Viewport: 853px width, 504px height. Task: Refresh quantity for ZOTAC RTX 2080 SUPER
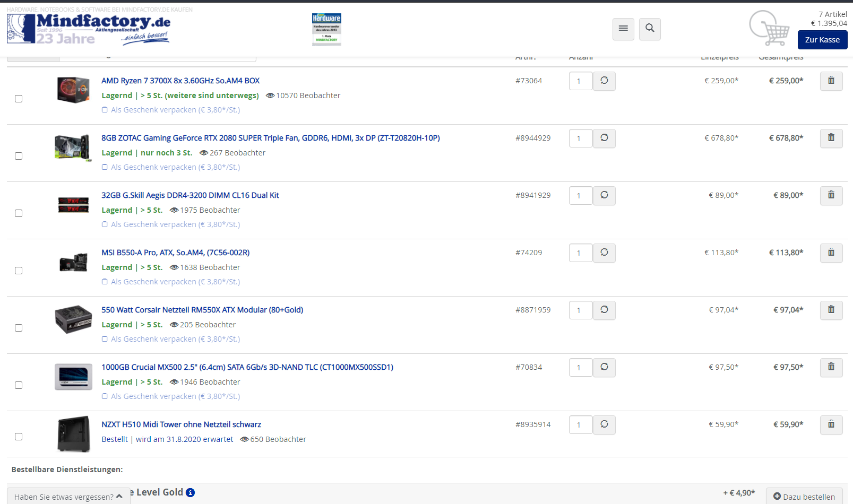[x=604, y=138]
